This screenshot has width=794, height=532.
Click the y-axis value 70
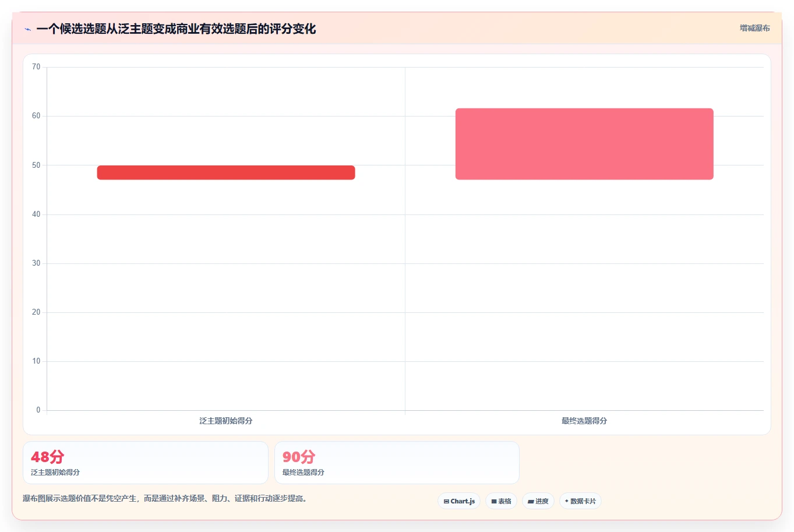pos(36,67)
